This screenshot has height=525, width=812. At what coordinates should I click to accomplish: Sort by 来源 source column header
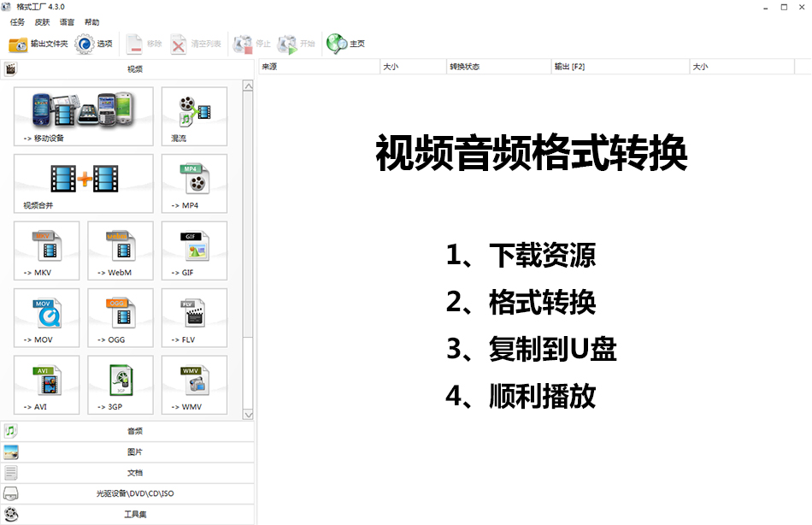pyautogui.click(x=319, y=67)
